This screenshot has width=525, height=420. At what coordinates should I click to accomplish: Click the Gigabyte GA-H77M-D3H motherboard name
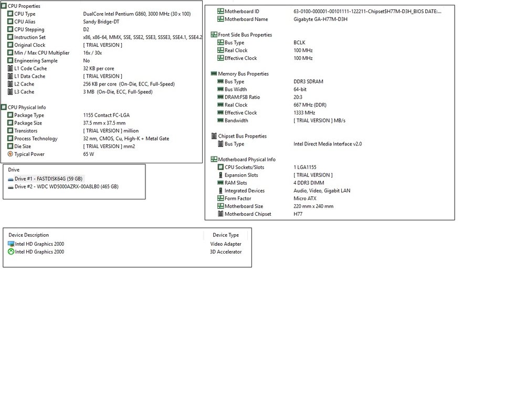tap(320, 19)
